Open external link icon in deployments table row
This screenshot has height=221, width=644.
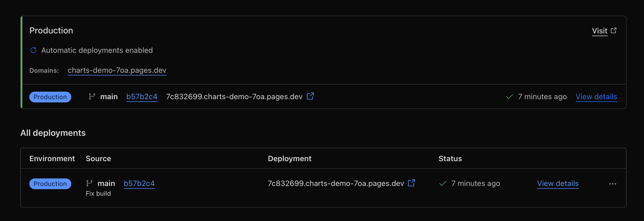pos(412,183)
